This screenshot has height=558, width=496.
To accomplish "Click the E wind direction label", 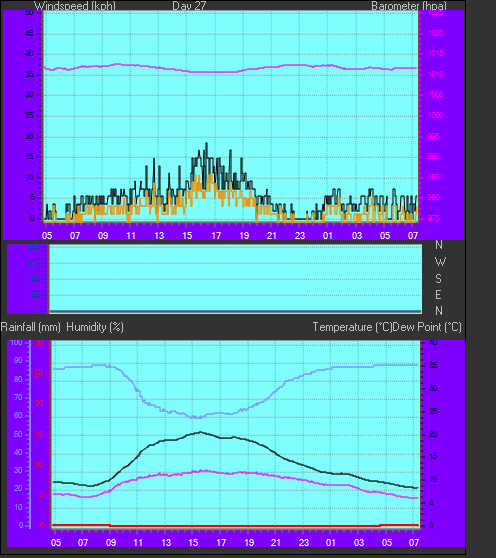I will [438, 295].
